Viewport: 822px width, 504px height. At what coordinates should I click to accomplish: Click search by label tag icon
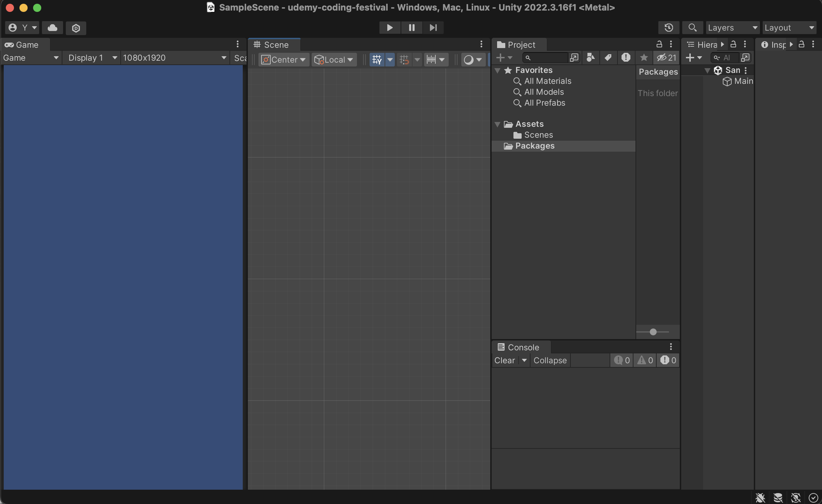(608, 58)
